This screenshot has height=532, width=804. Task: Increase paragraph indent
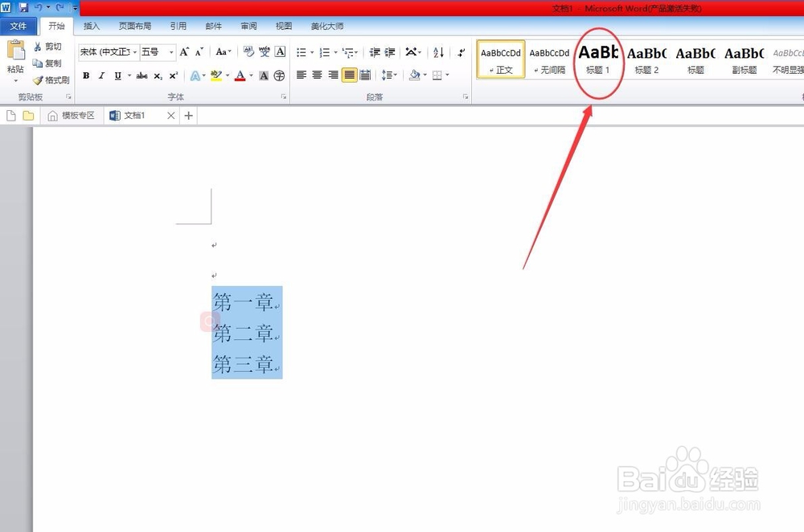point(390,52)
